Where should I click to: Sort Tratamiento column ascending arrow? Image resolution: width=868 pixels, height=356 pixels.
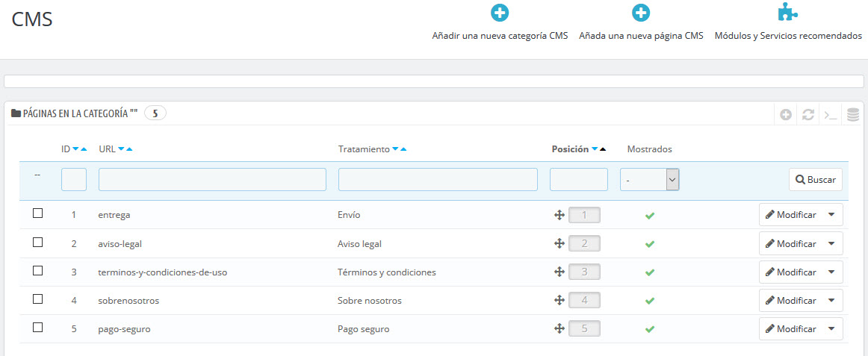tap(403, 149)
